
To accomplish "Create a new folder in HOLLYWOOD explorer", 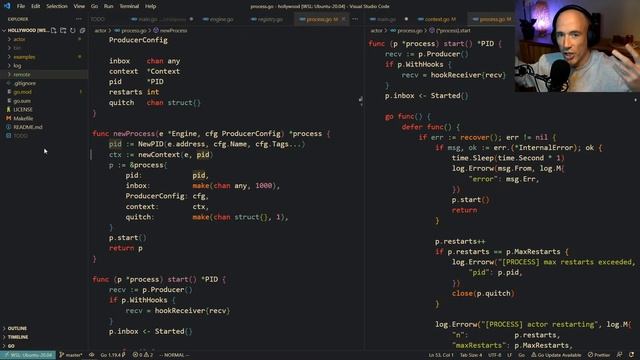I will click(x=63, y=30).
